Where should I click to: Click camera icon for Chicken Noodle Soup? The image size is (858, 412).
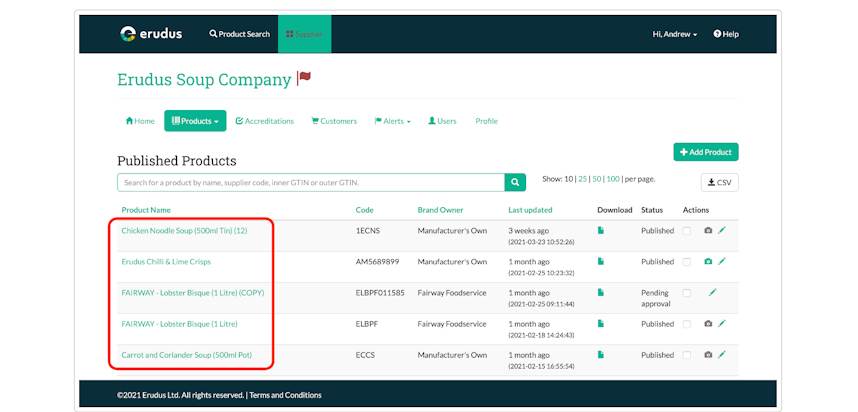tap(708, 231)
